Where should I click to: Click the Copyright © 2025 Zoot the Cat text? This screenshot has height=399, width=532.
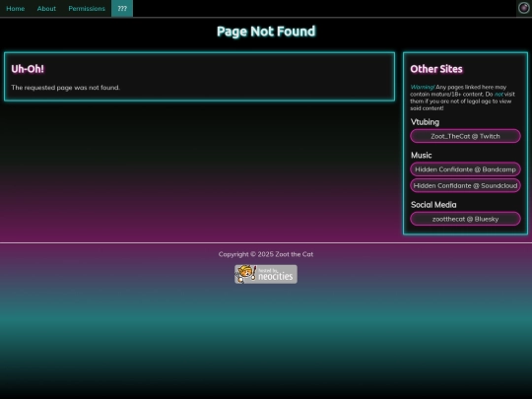click(x=266, y=254)
